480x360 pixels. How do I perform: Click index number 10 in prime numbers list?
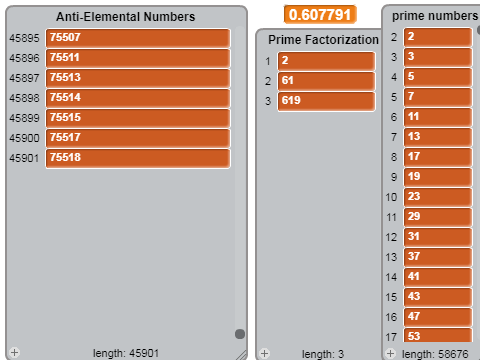pos(391,197)
